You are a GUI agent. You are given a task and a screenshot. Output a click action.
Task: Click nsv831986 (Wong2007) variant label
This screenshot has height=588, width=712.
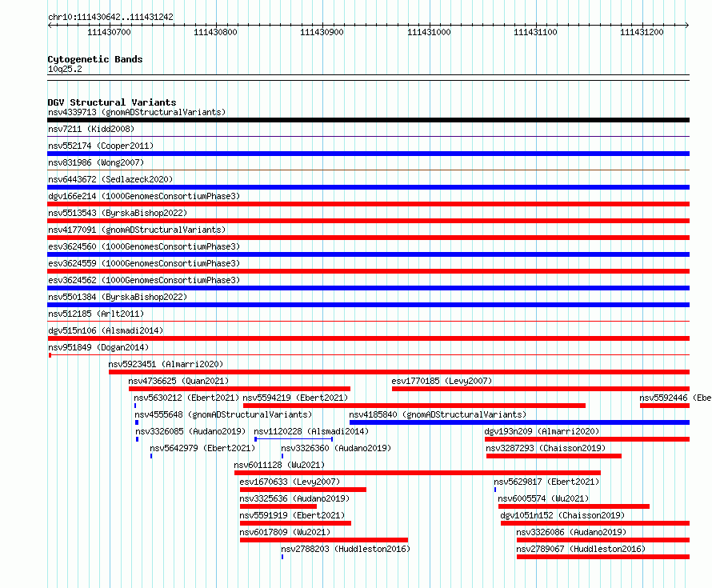[96, 162]
